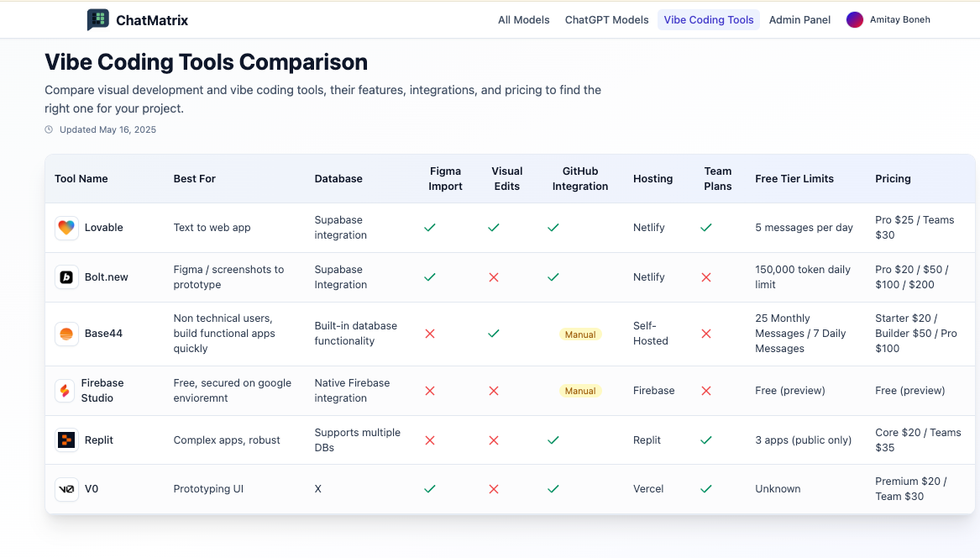Click the Replit logo icon
Screen dimensions: 980x558
pos(66,440)
